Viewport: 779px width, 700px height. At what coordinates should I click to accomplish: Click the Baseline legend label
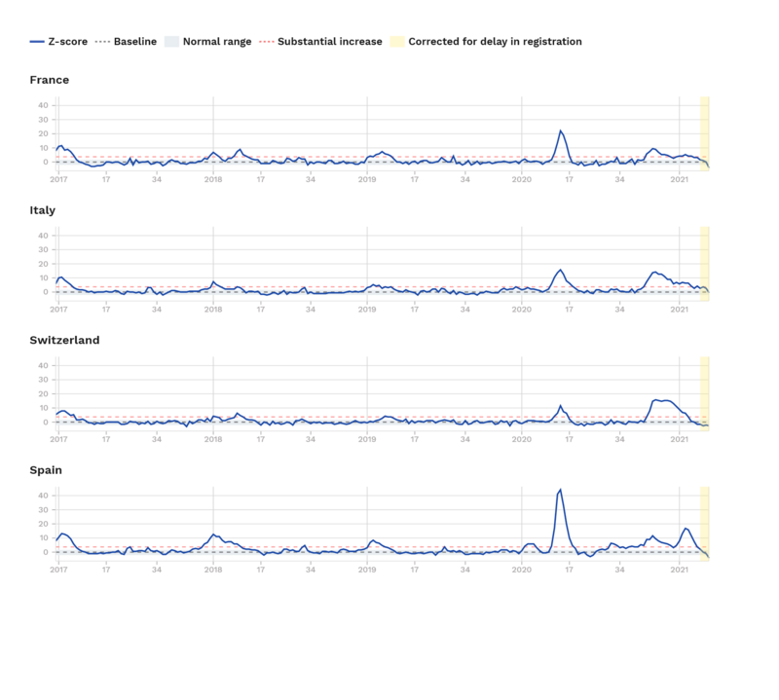[135, 42]
